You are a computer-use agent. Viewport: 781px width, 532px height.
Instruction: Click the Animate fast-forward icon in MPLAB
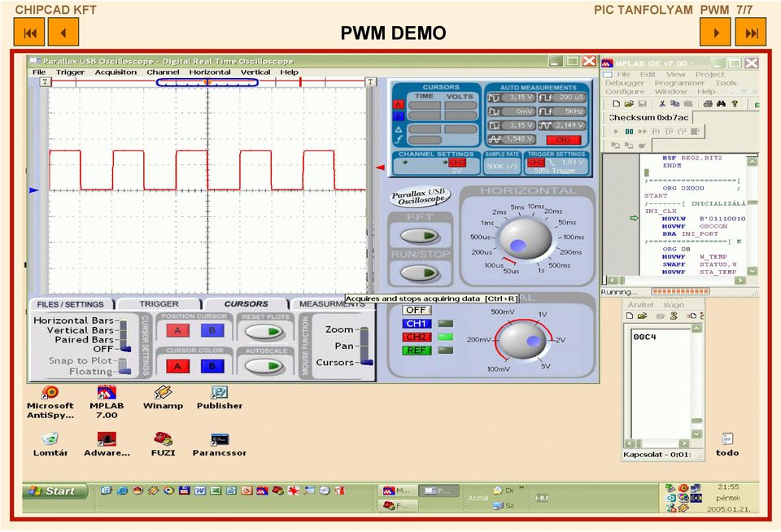click(x=643, y=132)
